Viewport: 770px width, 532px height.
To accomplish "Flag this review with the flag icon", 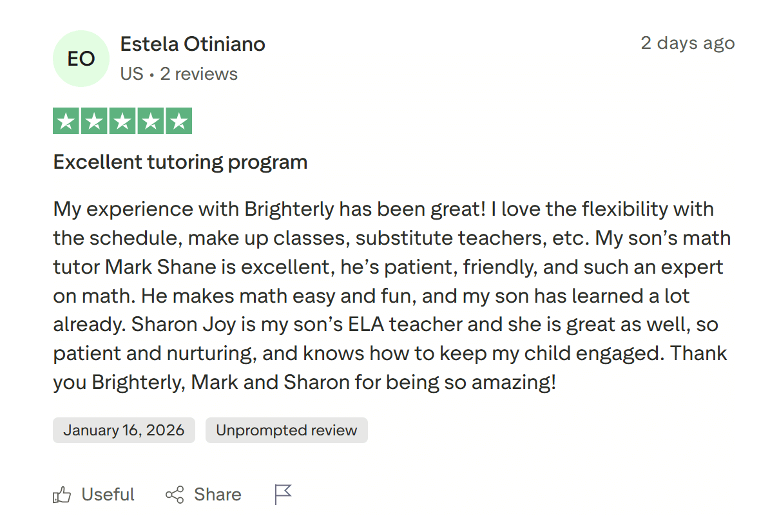I will (283, 494).
